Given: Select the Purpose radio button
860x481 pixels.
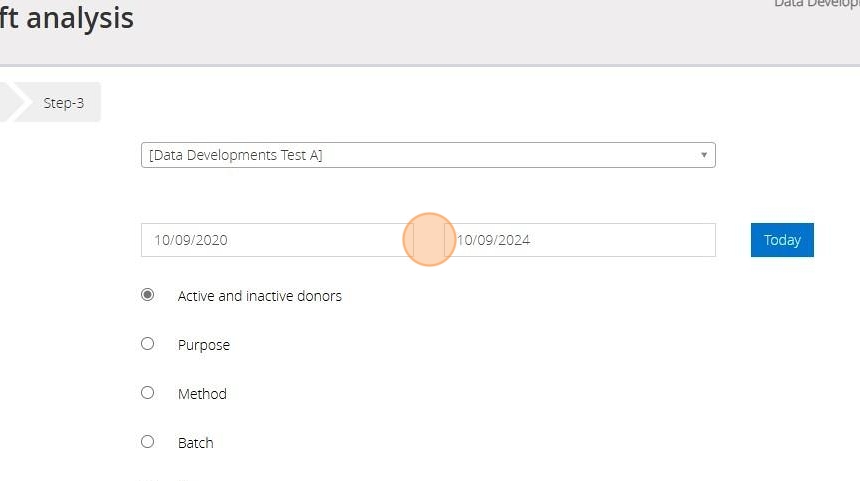Looking at the screenshot, I should click(148, 344).
